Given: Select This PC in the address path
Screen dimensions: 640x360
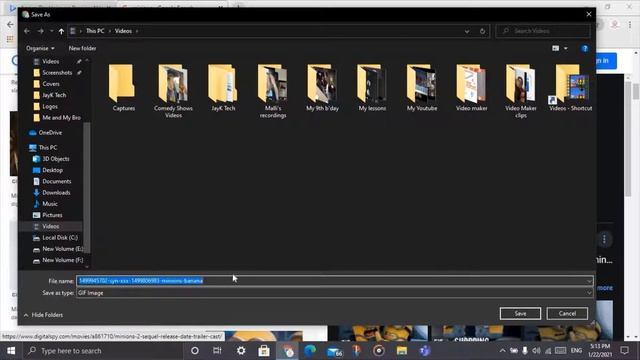Looking at the screenshot, I should [95, 31].
